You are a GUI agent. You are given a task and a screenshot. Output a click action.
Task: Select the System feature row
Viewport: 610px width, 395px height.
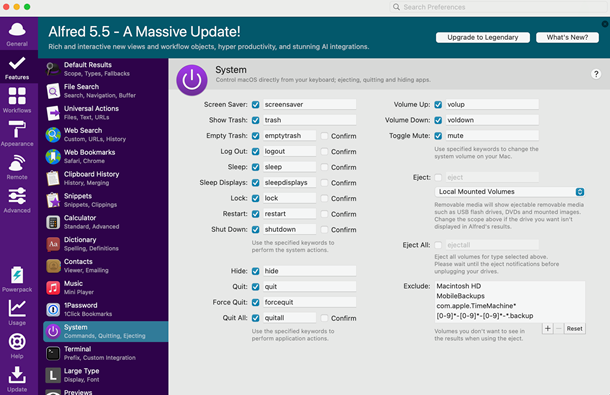[105, 331]
